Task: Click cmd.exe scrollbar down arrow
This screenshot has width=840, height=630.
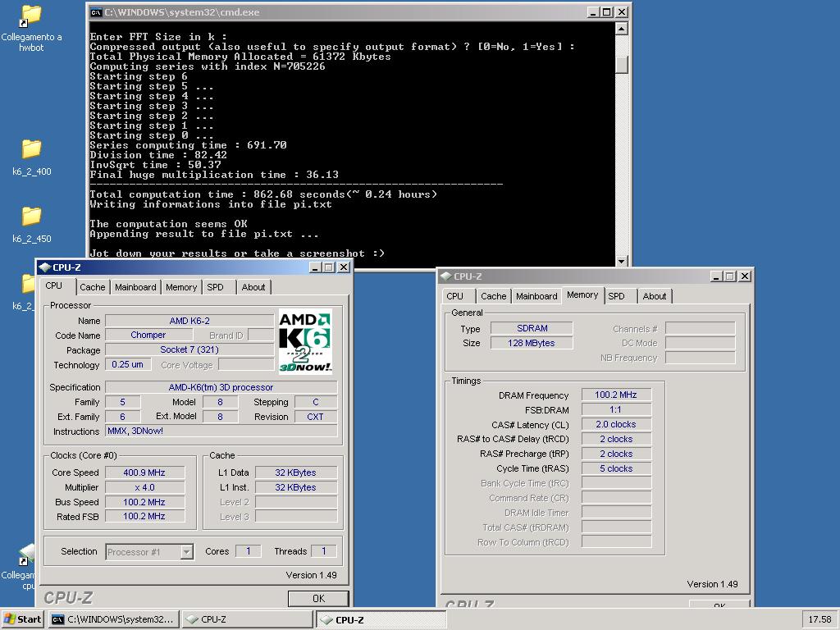Action: click(x=622, y=261)
